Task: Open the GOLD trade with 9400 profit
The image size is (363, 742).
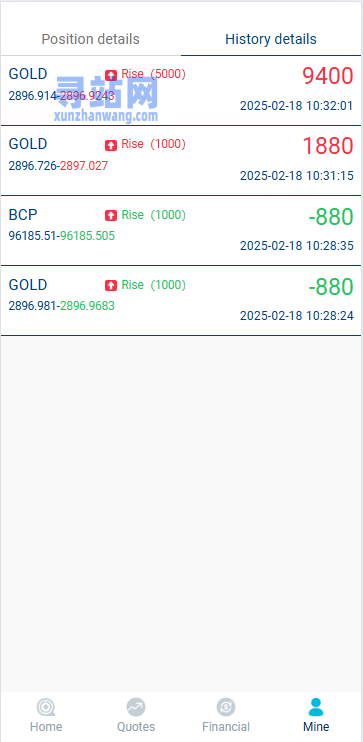Action: pyautogui.click(x=181, y=91)
